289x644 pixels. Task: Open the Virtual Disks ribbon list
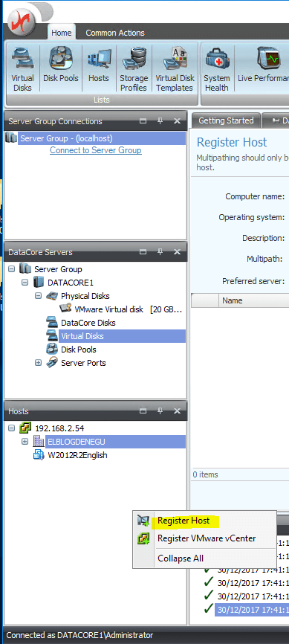pos(22,69)
